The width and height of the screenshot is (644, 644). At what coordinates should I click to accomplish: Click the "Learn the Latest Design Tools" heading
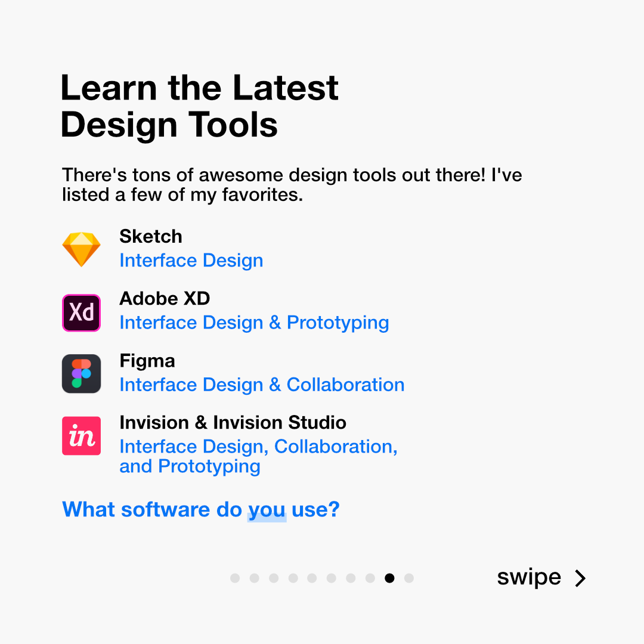199,106
